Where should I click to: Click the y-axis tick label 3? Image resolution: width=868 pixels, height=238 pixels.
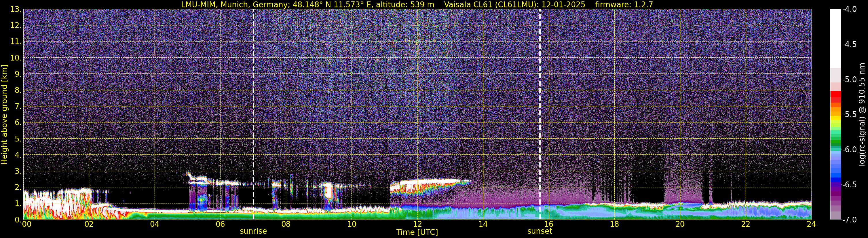tap(18, 171)
